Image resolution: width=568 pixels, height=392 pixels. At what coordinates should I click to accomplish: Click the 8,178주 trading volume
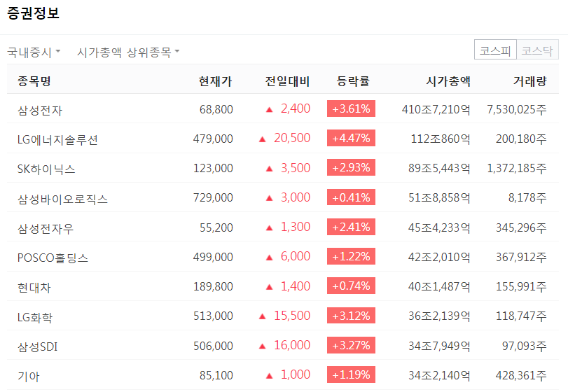[x=527, y=197]
